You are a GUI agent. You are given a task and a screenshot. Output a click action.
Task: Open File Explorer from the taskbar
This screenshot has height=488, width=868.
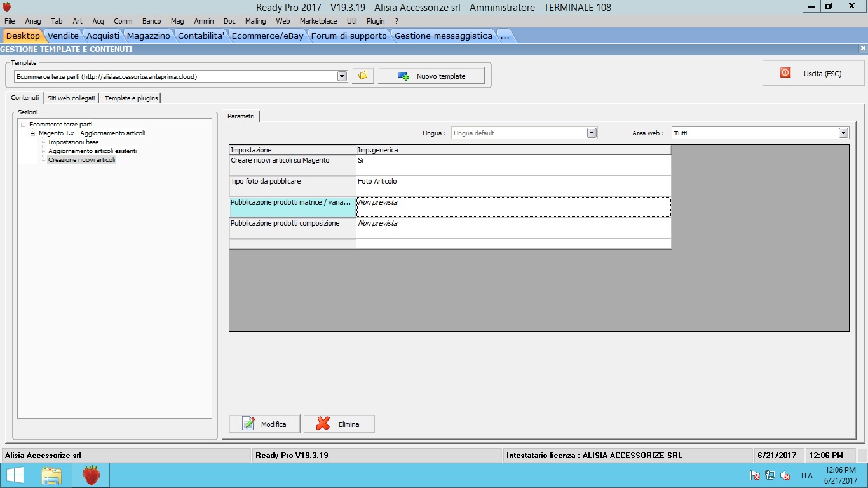pos(51,475)
